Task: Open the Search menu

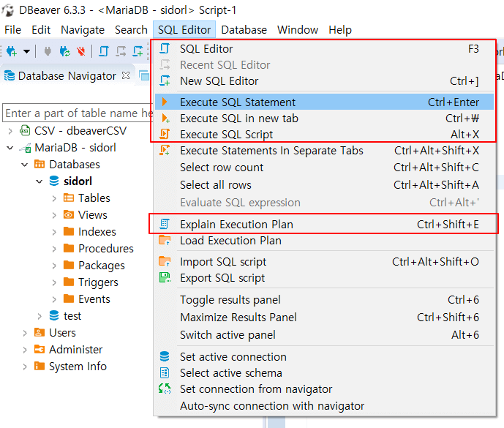Action: [x=131, y=29]
